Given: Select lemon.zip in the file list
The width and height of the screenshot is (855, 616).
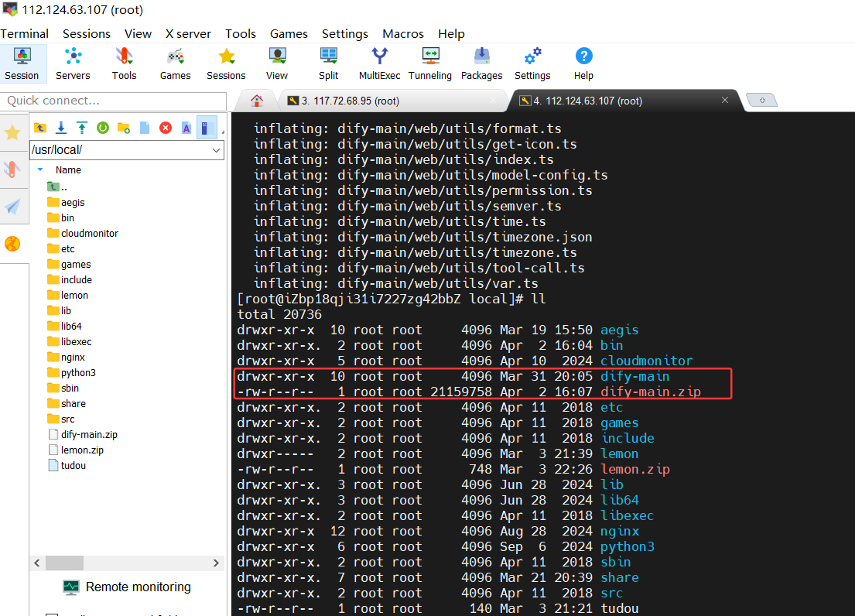Looking at the screenshot, I should (x=76, y=450).
